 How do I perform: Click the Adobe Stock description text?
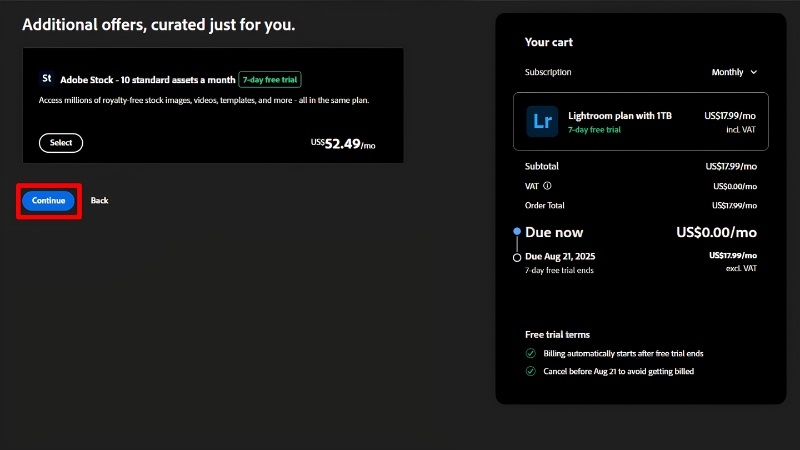[x=204, y=100]
